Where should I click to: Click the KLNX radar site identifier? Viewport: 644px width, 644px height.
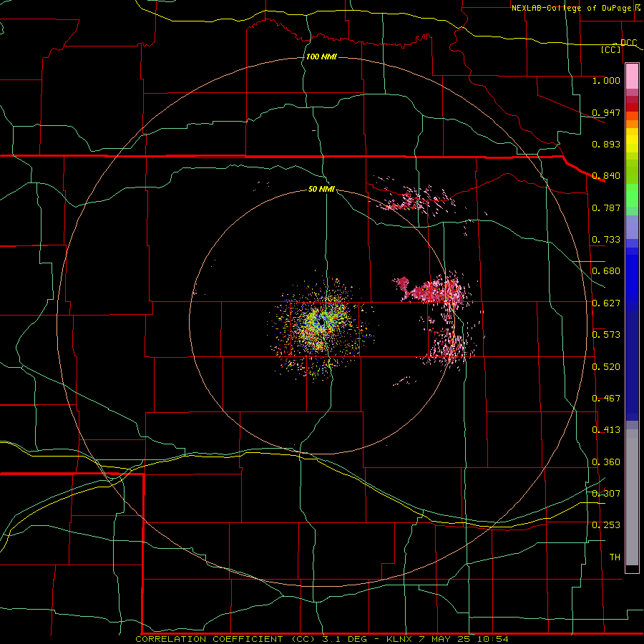401,639
